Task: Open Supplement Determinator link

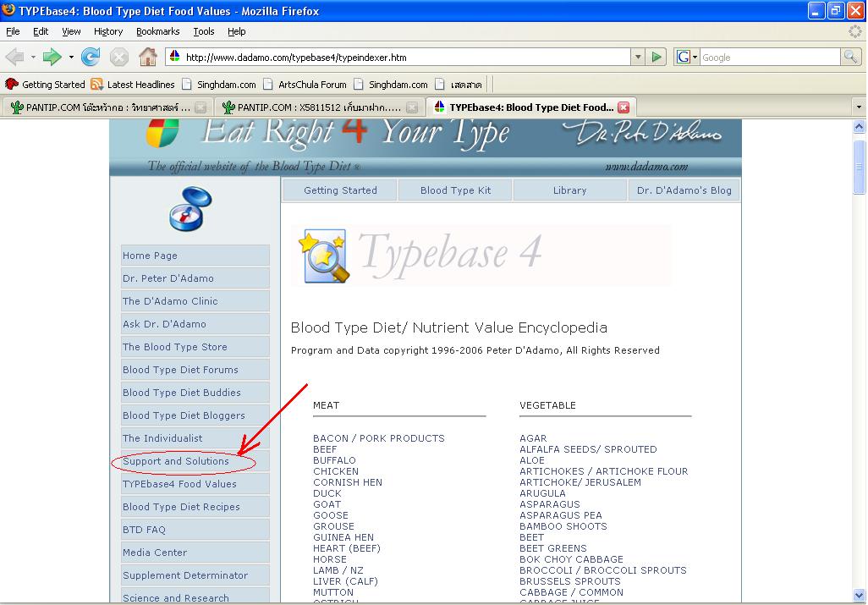Action: click(195, 575)
